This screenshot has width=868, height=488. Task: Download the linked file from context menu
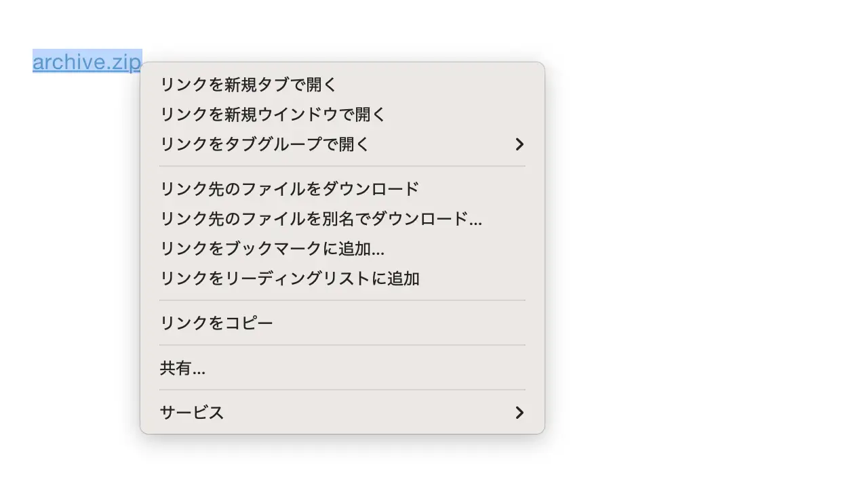(290, 189)
